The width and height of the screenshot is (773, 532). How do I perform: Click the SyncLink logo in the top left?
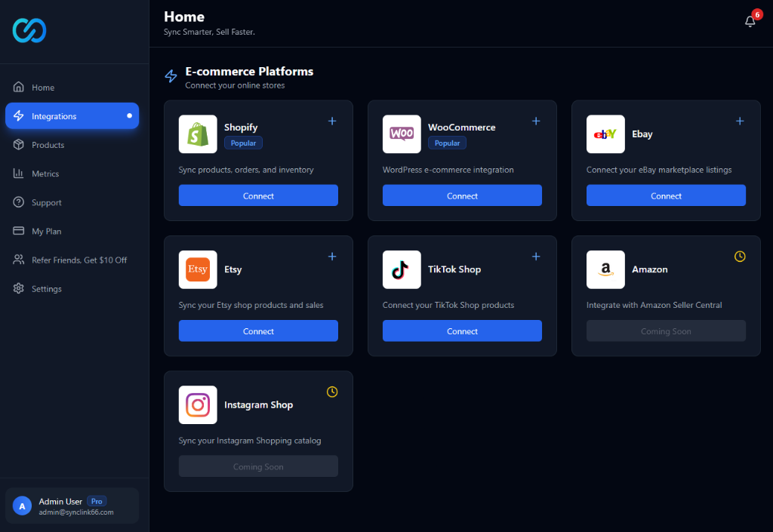click(29, 31)
